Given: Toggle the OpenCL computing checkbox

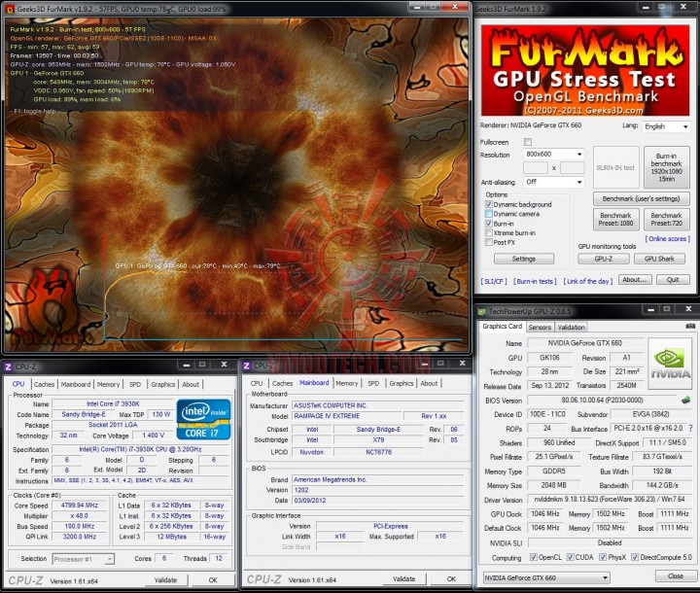Looking at the screenshot, I should click(x=533, y=557).
